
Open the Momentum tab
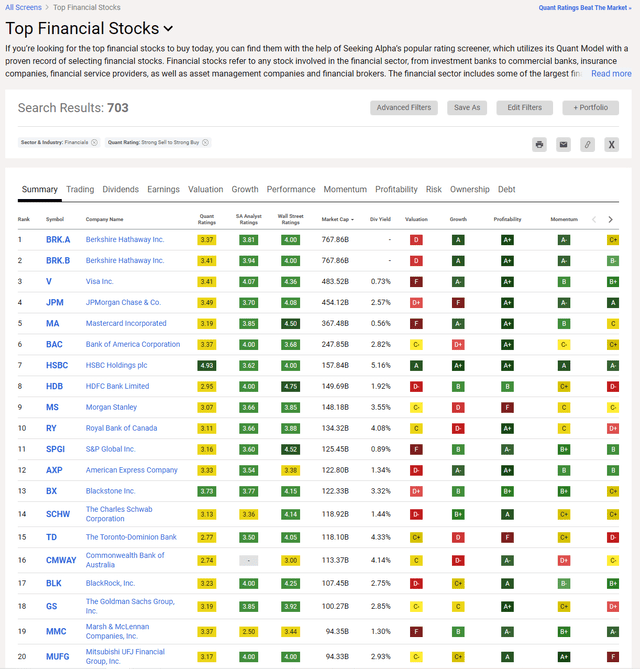(x=345, y=189)
